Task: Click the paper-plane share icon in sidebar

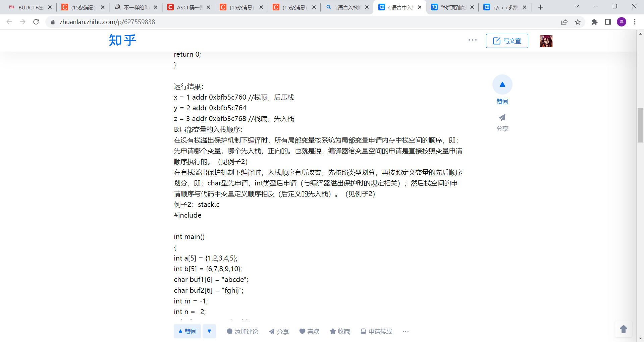Action: pyautogui.click(x=502, y=118)
